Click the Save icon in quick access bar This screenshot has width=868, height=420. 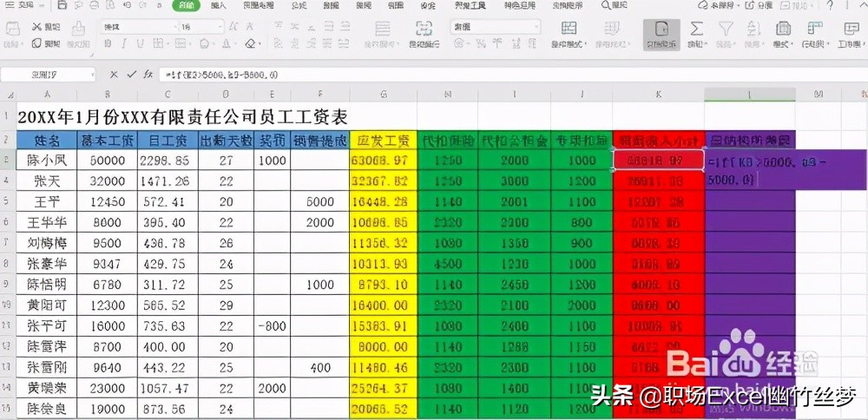click(x=62, y=5)
